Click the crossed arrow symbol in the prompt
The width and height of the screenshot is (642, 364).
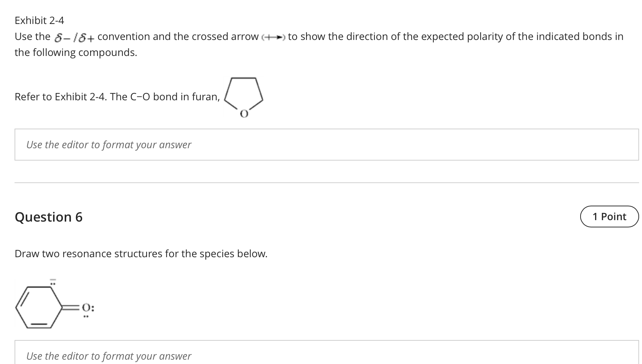[273, 37]
